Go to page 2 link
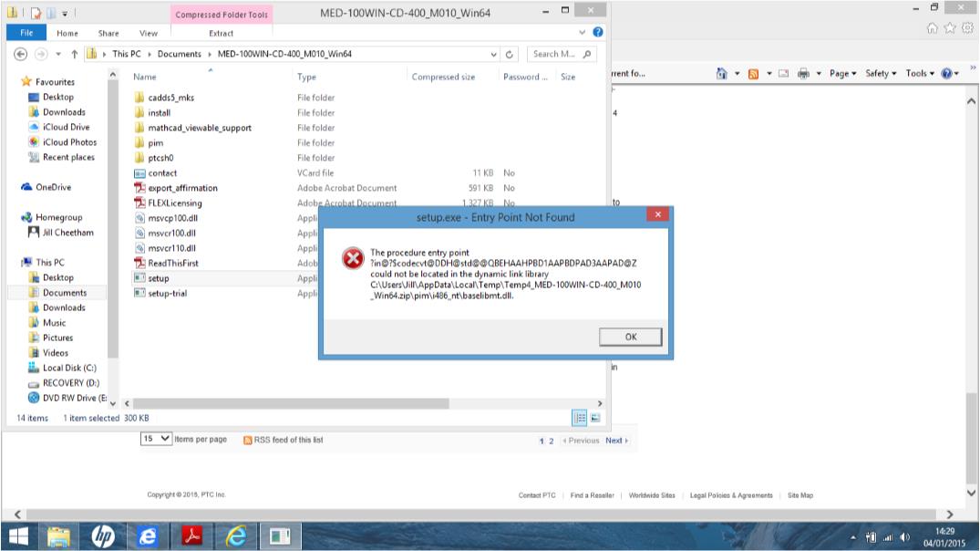This screenshot has height=551, width=980. point(552,441)
